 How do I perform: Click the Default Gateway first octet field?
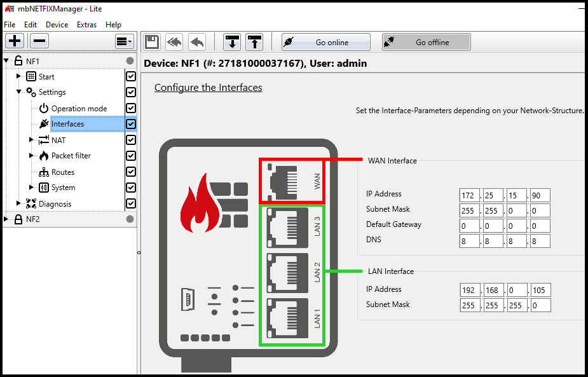(x=469, y=226)
